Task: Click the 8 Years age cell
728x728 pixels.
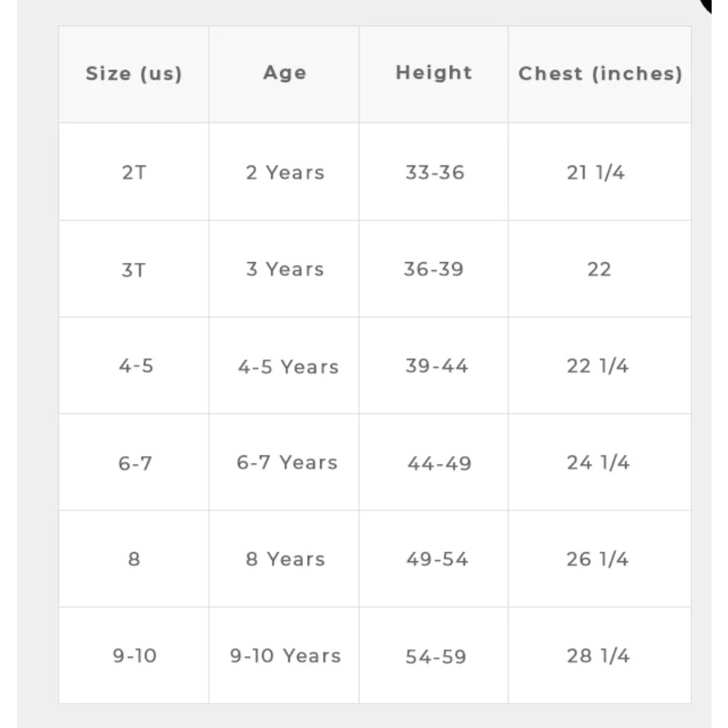Action: (285, 559)
